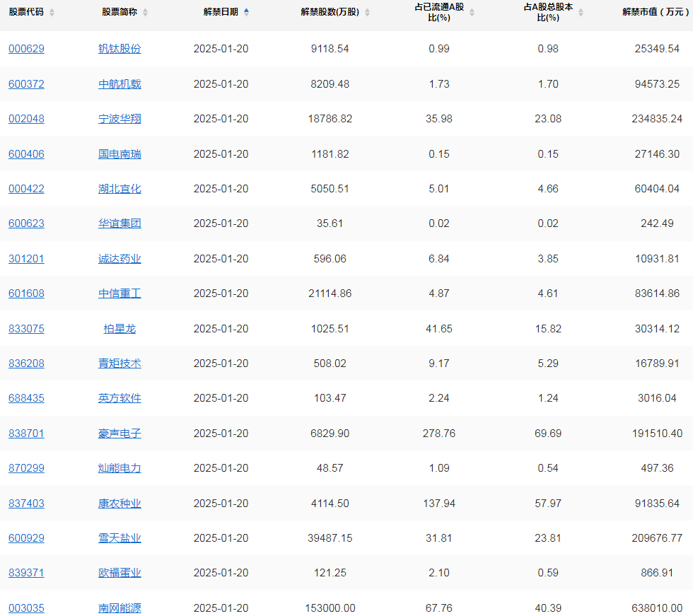Image resolution: width=693 pixels, height=616 pixels.
Task: Select the 解禁日期 column header
Action: [x=222, y=12]
